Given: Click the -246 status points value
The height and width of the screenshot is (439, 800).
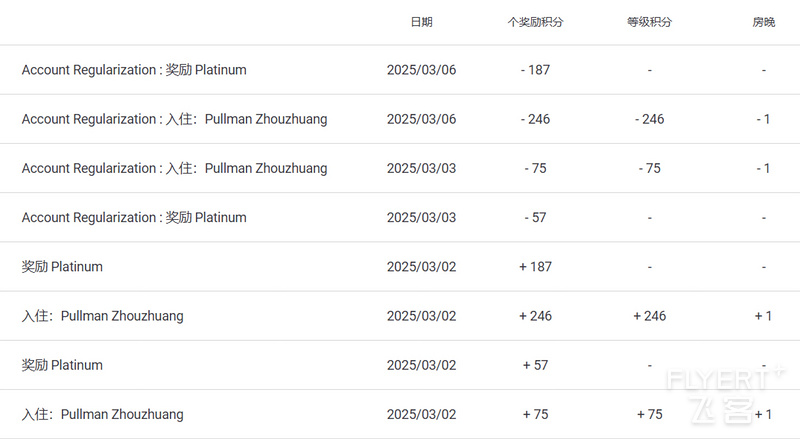Looking at the screenshot, I should (x=649, y=119).
